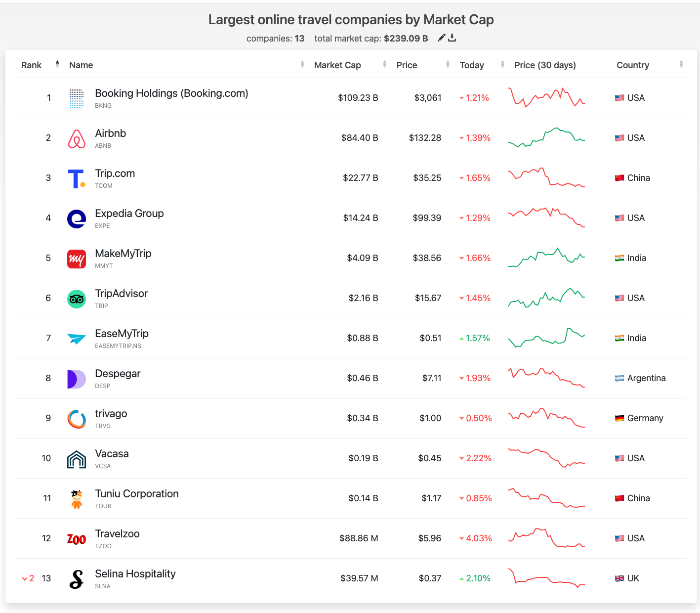This screenshot has width=700, height=613.
Task: Click the Vacasa 30-day price chart
Action: (x=546, y=458)
